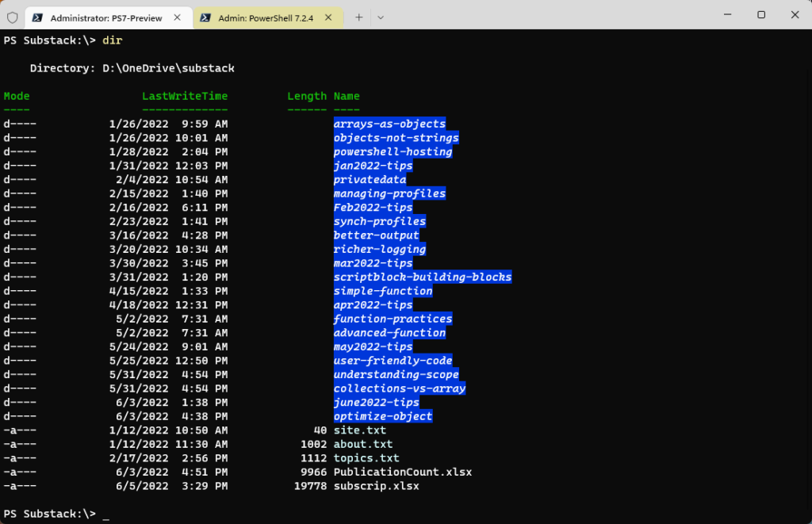
Task: Click the optimize-object folder entry
Action: click(x=383, y=416)
